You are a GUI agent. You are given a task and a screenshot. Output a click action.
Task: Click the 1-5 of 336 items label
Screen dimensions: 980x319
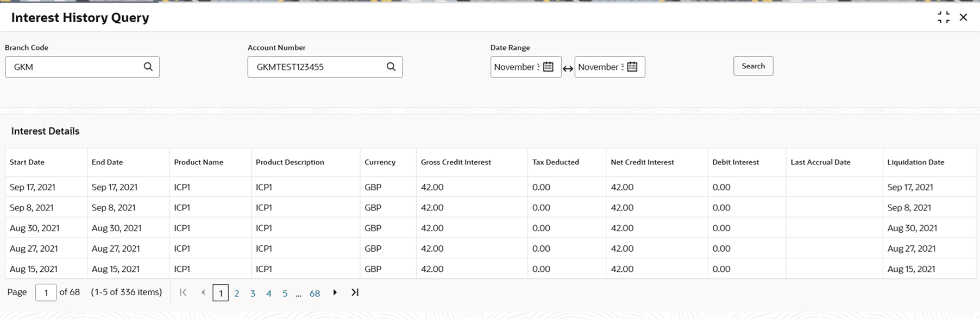pyautogui.click(x=127, y=292)
